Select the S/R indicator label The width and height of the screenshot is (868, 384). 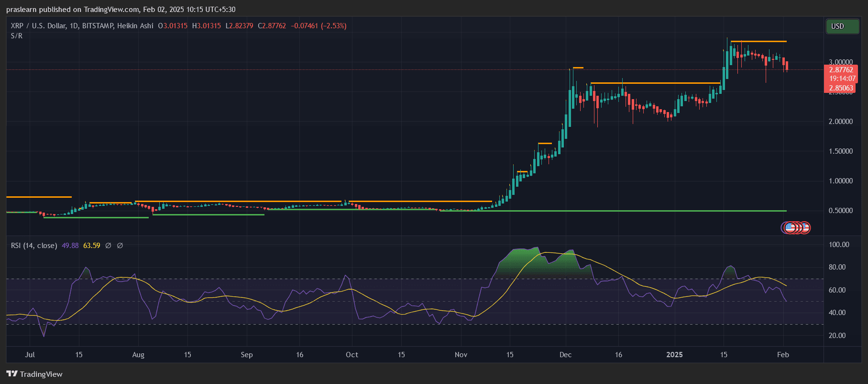(x=17, y=36)
